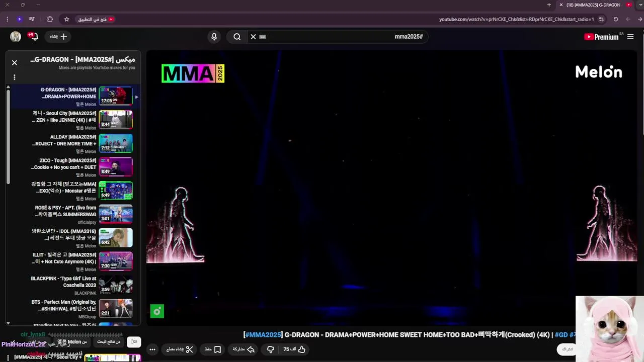Open the on-screen keyboard icon in search
The height and width of the screenshot is (362, 644).
(x=263, y=37)
